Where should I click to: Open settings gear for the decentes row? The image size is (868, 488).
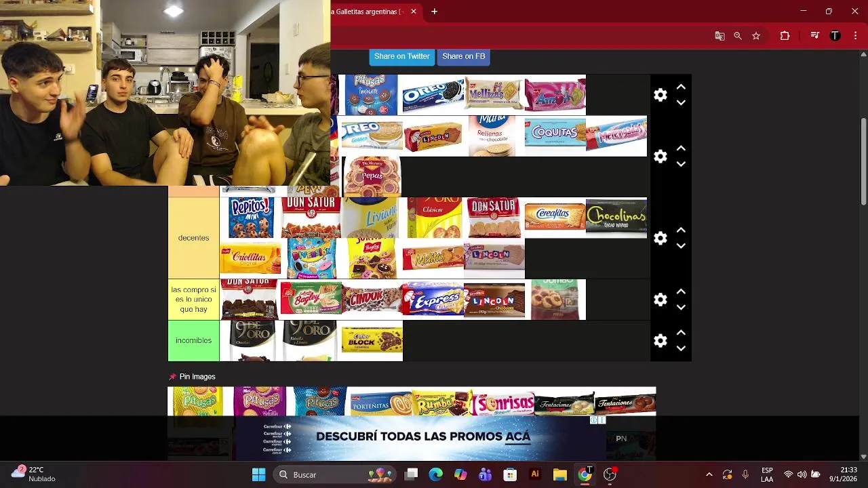point(660,238)
